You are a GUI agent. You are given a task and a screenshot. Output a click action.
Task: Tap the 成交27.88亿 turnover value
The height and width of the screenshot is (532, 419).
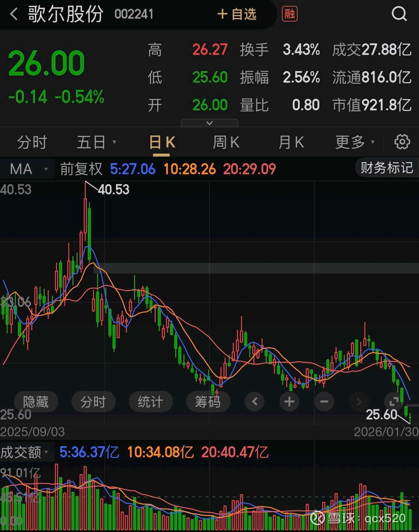(x=372, y=50)
